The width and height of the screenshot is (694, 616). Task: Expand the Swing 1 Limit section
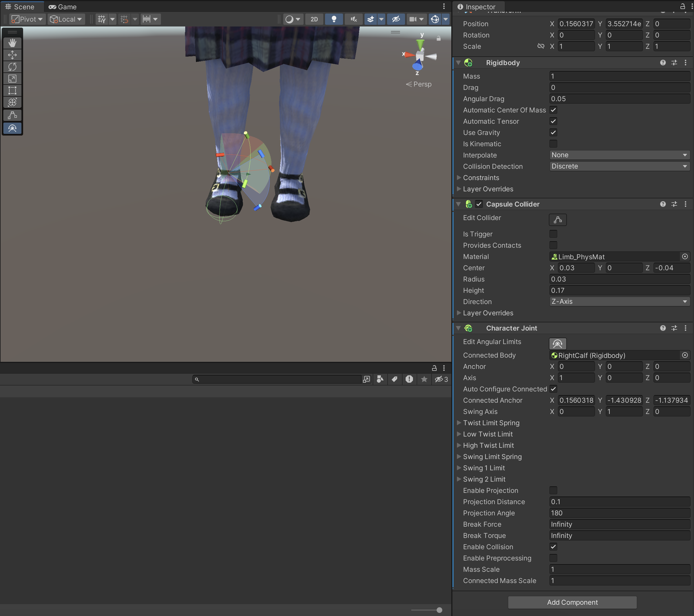point(459,468)
